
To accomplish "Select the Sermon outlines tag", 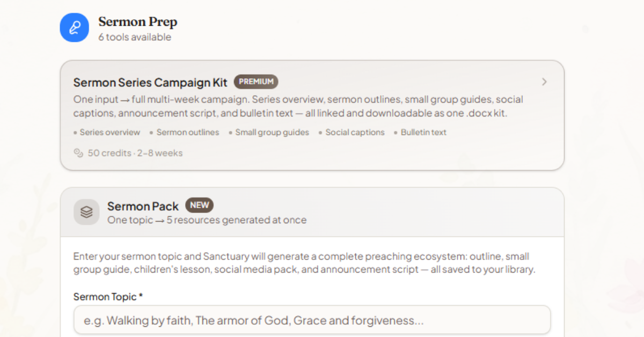I will click(x=184, y=133).
